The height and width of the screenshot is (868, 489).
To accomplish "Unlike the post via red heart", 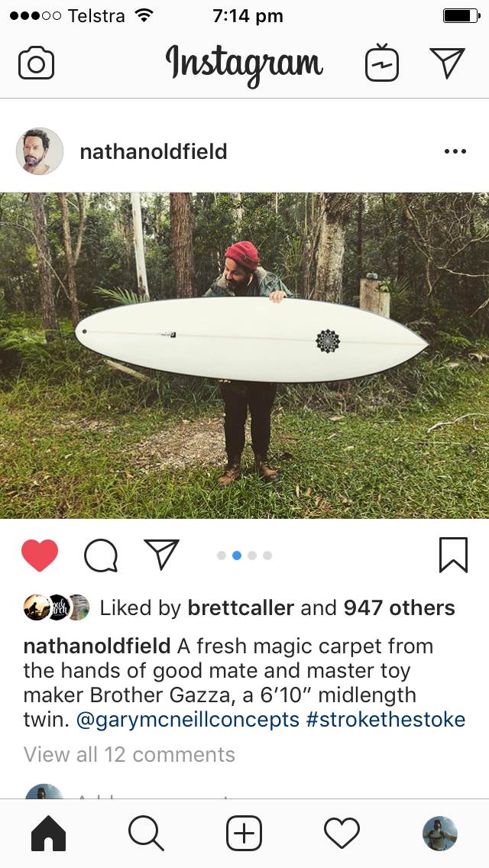I will click(40, 555).
